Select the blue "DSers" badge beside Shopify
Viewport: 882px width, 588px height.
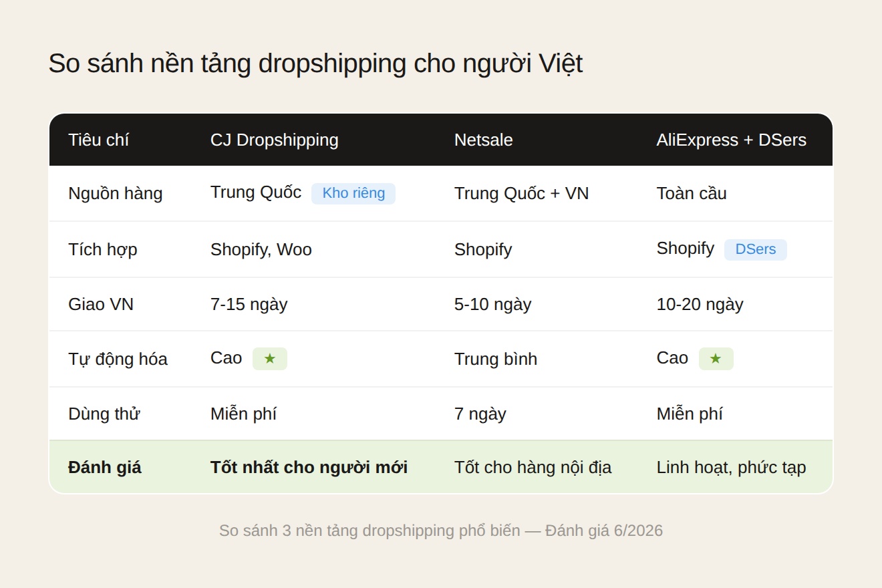pos(756,250)
